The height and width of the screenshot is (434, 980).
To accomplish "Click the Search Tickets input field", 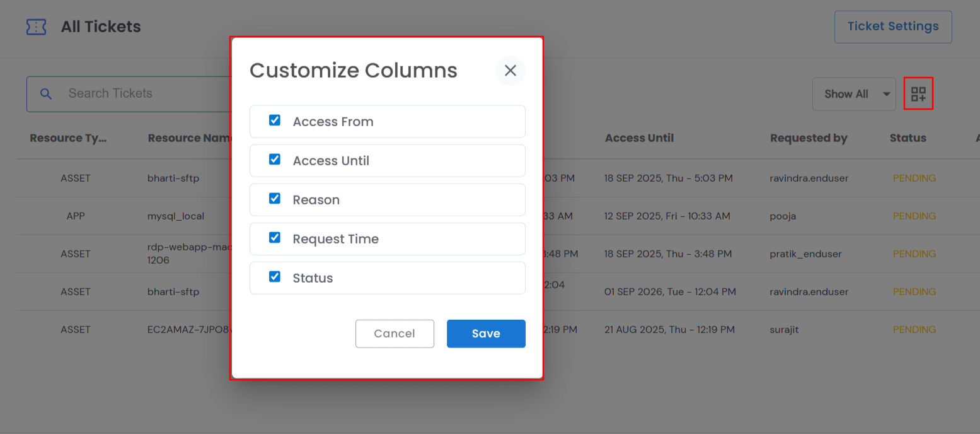I will 126,93.
